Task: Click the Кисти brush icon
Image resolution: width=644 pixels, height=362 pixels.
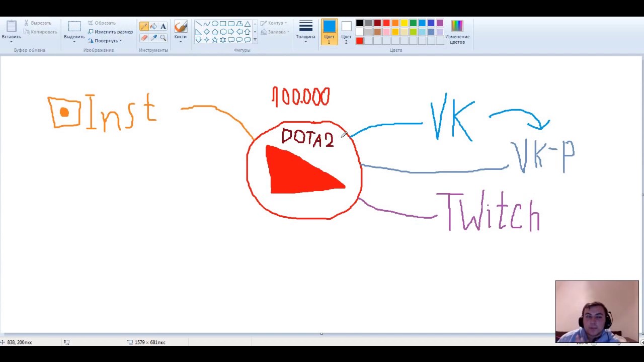Action: 181,26
